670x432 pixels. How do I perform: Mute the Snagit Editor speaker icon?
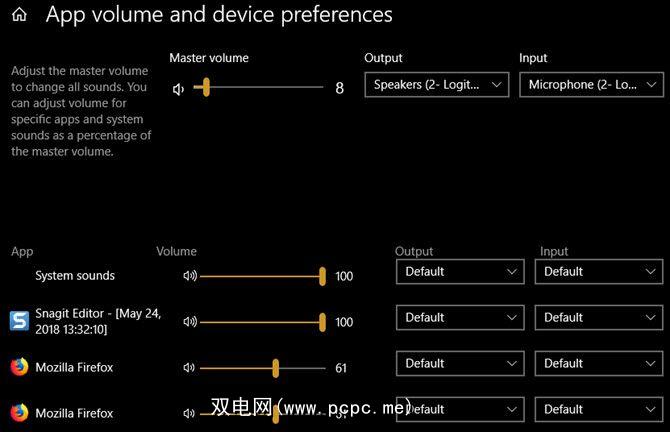189,322
